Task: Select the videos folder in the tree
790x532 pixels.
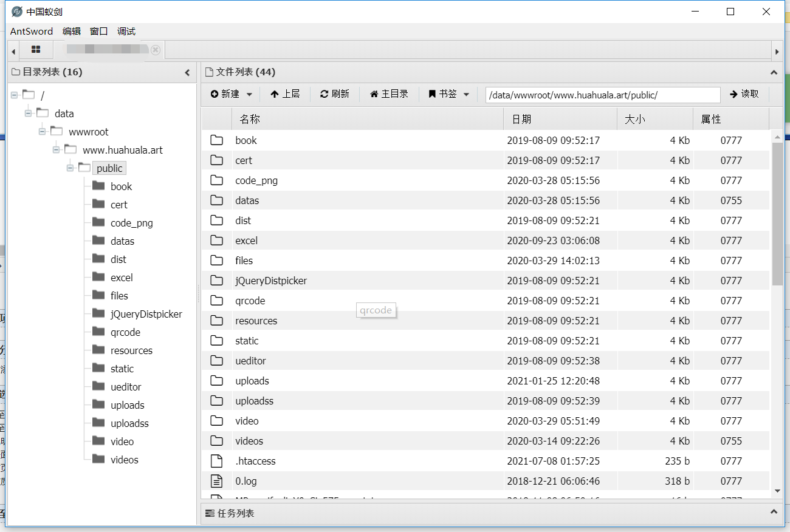Action: coord(125,460)
